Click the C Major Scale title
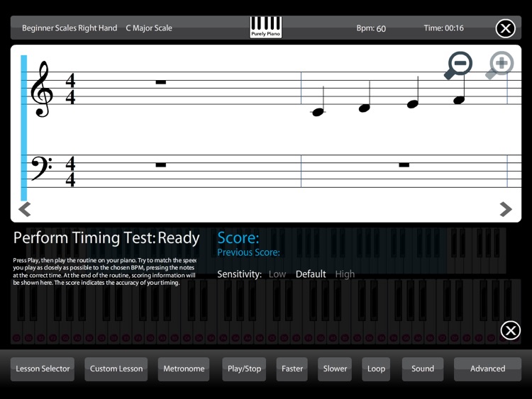Image resolution: width=532 pixels, height=399 pixels. [x=149, y=28]
